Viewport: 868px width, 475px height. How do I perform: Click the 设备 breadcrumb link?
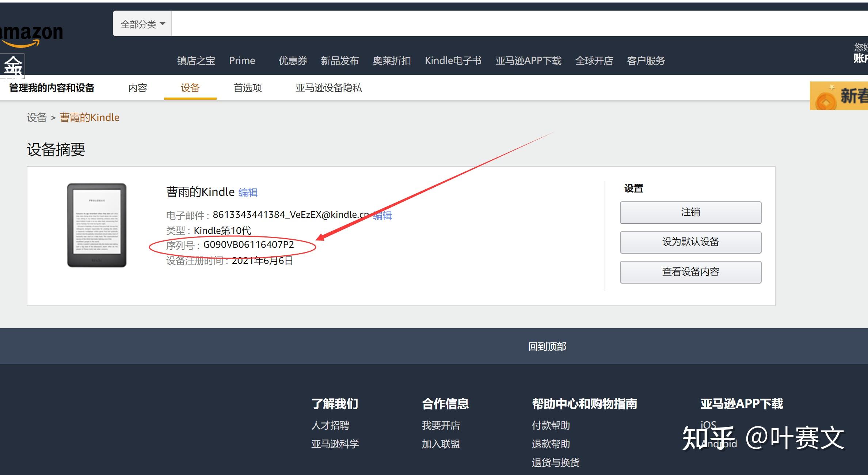tap(36, 118)
